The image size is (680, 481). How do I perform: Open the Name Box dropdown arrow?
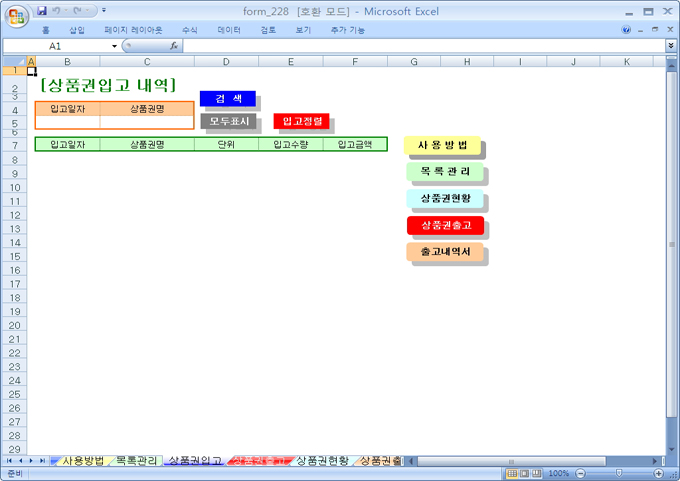click(114, 46)
